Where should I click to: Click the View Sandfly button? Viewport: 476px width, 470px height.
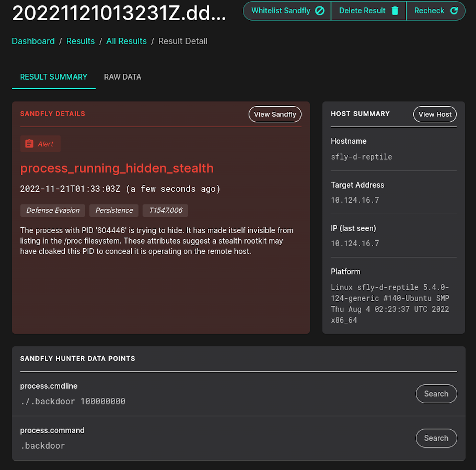(x=275, y=114)
